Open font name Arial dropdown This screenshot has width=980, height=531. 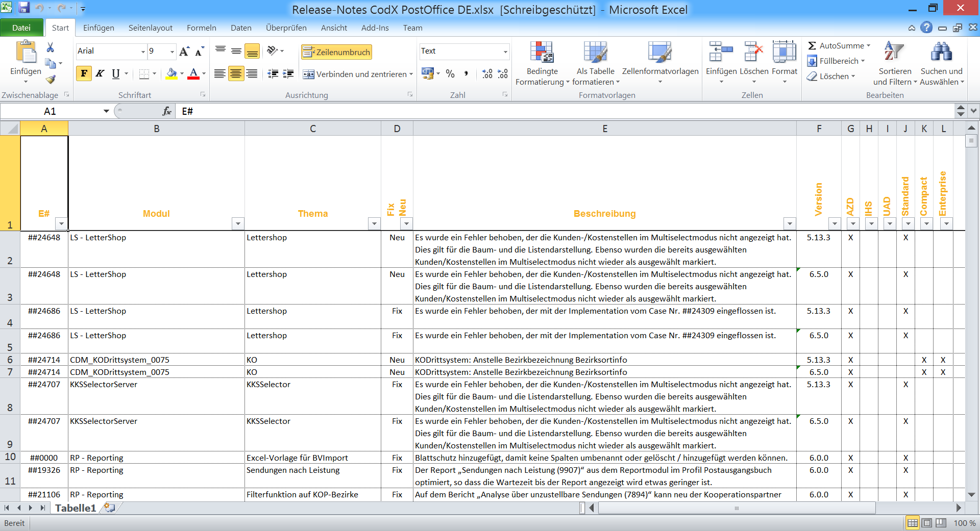click(x=143, y=52)
